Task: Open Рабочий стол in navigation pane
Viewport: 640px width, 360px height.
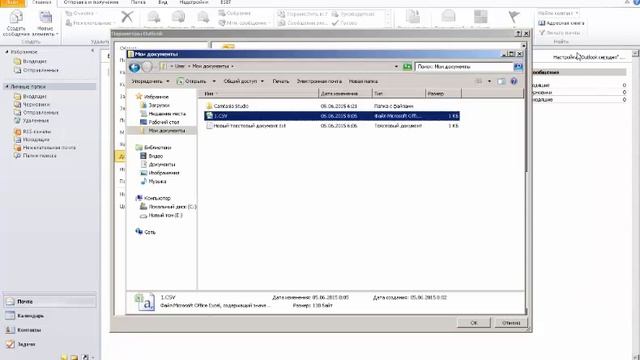Action: (x=164, y=122)
